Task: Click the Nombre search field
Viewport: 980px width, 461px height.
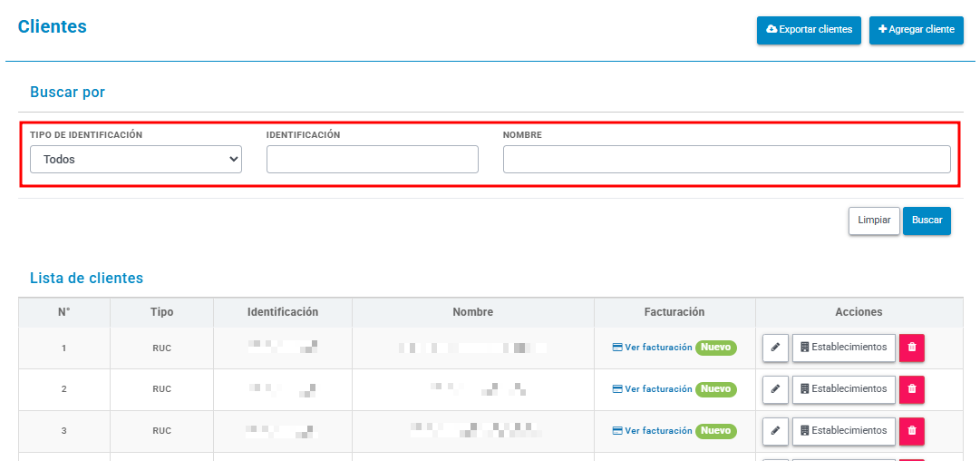Action: (x=727, y=160)
